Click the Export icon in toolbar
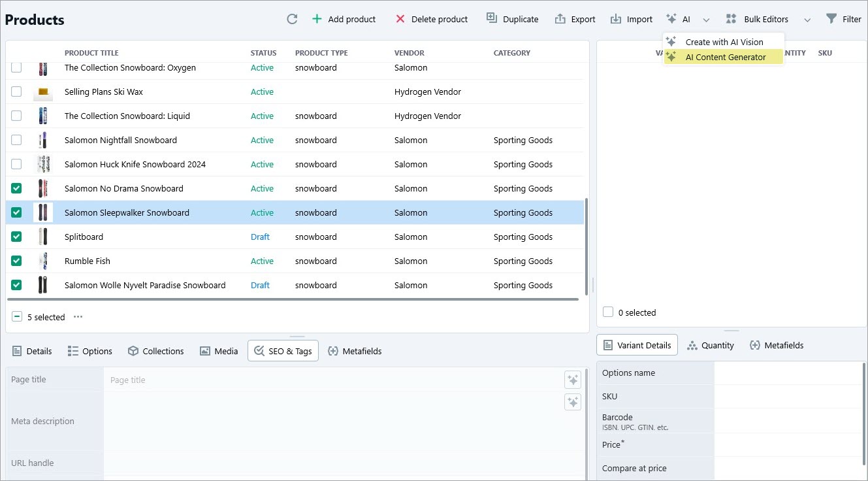Viewport: 868px width, 481px height. [x=560, y=19]
